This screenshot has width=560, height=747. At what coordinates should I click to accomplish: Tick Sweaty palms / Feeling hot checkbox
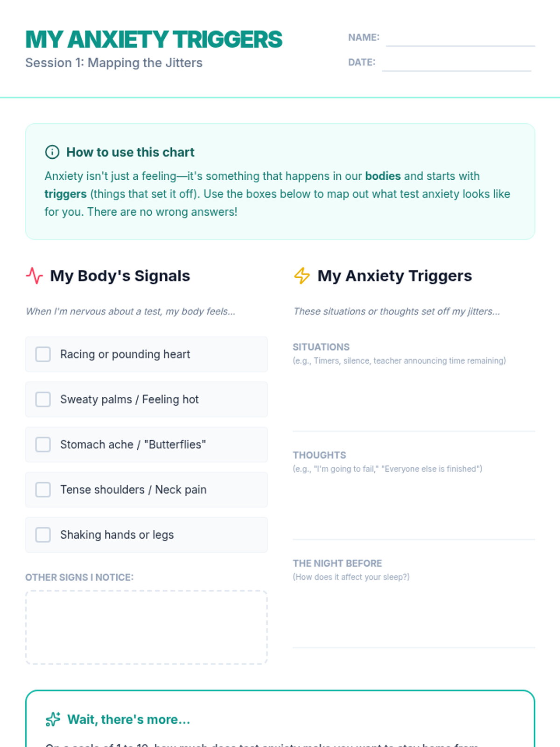[43, 400]
